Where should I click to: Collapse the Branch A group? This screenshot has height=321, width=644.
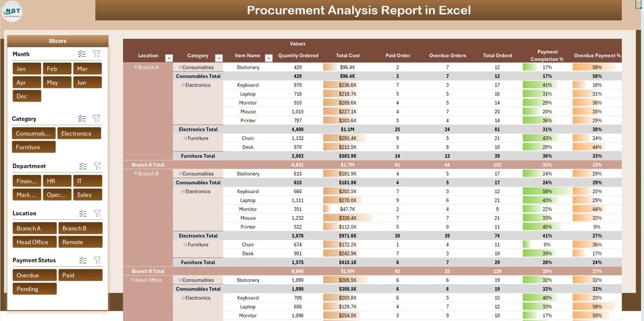[x=135, y=67]
